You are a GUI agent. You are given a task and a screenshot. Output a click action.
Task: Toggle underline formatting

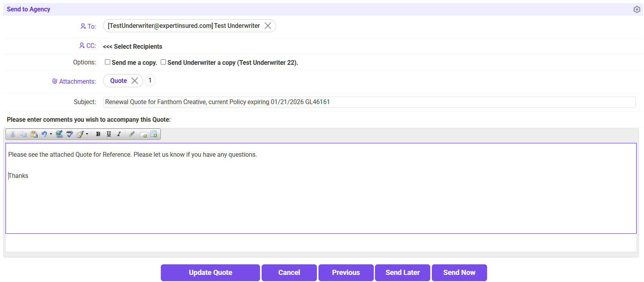click(109, 134)
